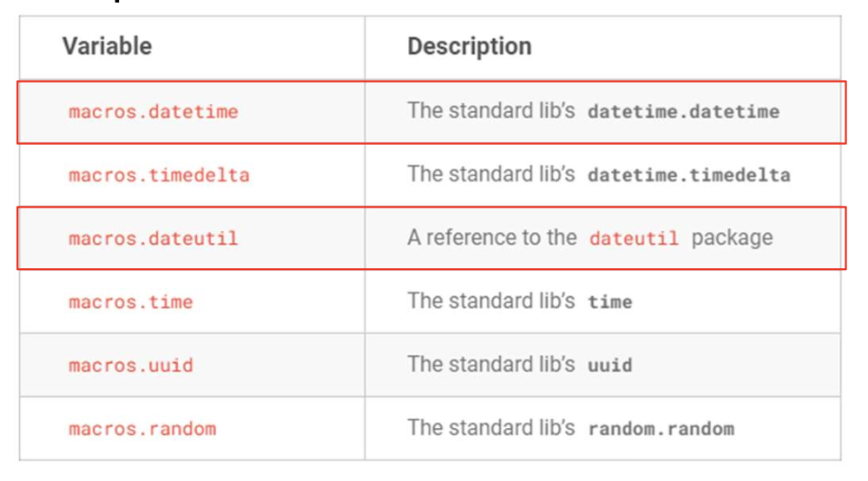Click the macros.random variable
This screenshot has width=868, height=481.
(x=141, y=429)
